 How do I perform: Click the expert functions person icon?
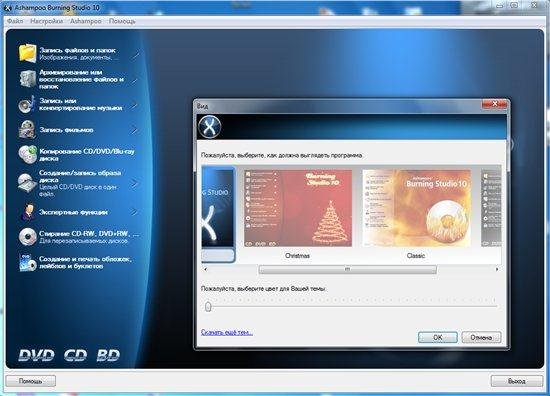click(x=27, y=212)
